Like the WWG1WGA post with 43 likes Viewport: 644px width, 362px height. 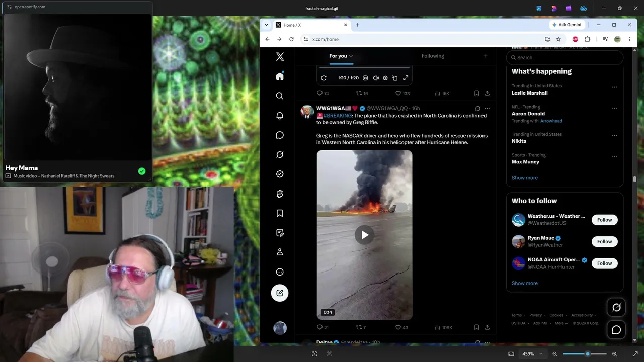(x=401, y=327)
